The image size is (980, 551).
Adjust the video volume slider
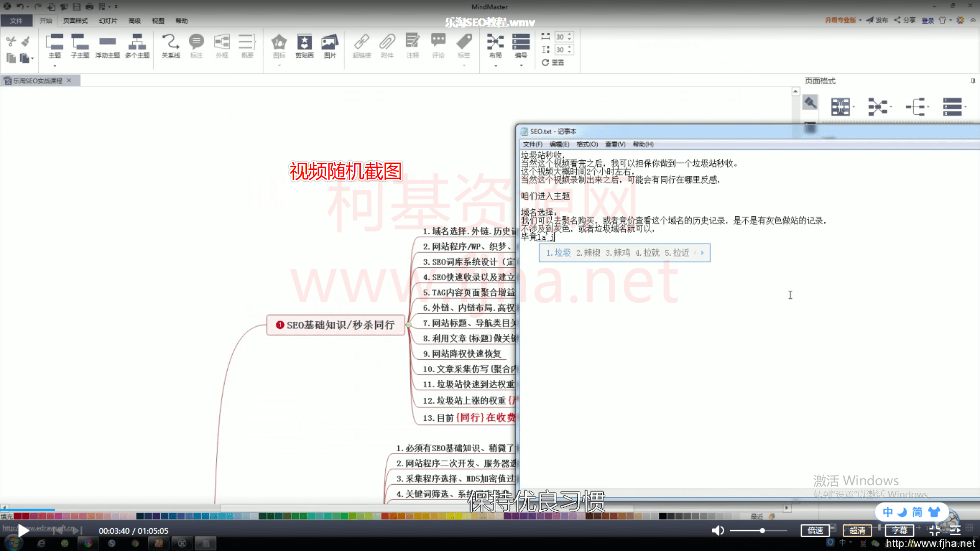pos(758,531)
